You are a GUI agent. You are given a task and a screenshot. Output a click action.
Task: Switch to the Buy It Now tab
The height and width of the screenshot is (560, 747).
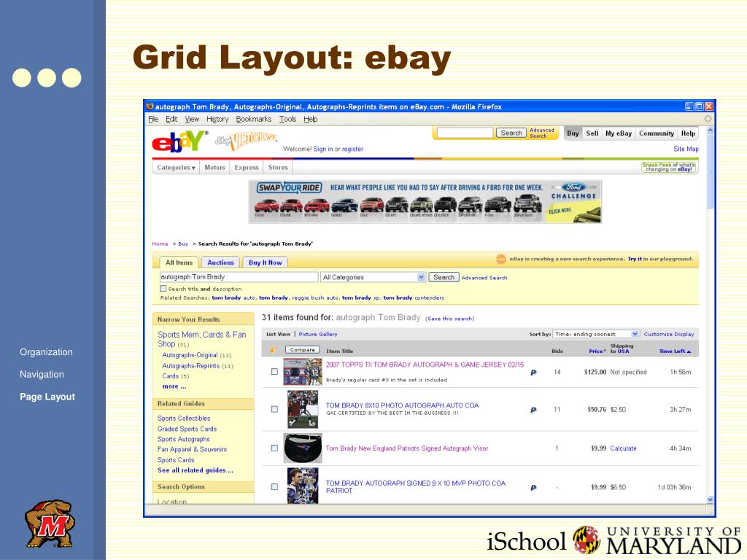point(265,262)
